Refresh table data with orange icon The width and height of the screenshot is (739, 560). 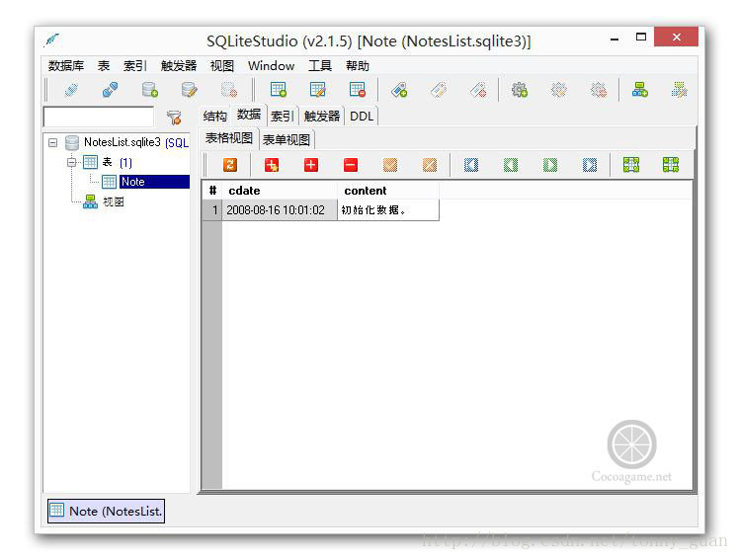coord(230,165)
